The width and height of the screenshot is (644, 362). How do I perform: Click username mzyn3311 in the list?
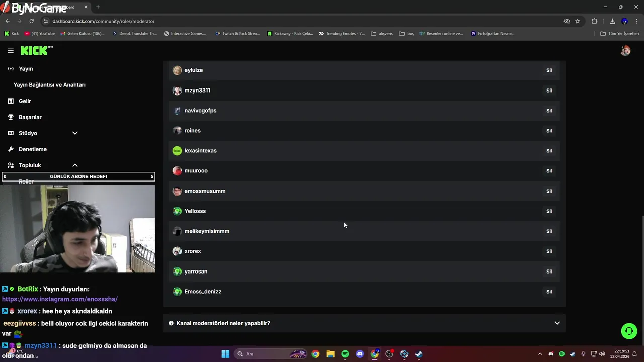coord(197,90)
